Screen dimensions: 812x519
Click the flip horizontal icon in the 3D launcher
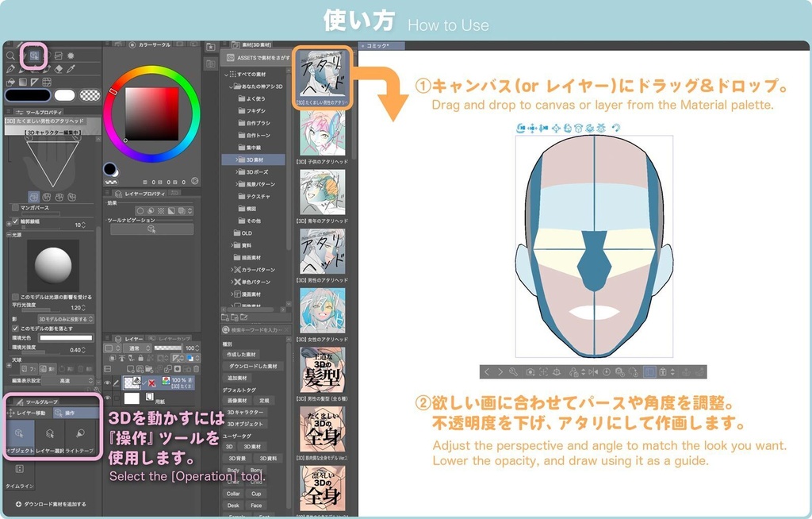click(x=593, y=371)
